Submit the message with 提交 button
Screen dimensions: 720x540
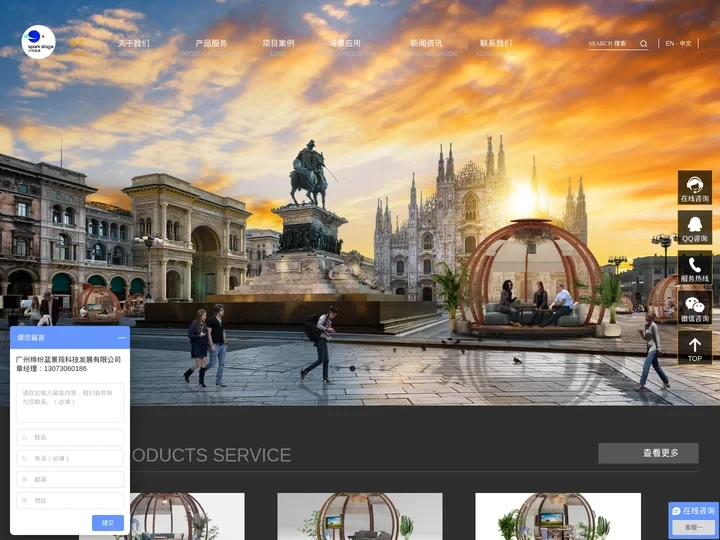[x=108, y=523]
